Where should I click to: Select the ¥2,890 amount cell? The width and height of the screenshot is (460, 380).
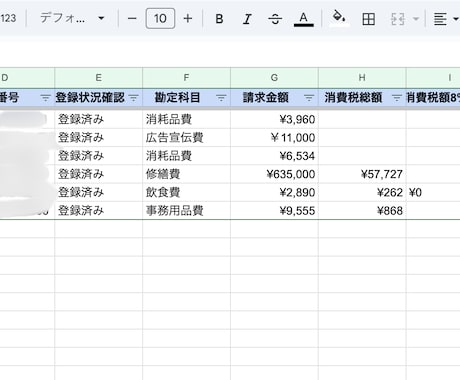tap(274, 192)
